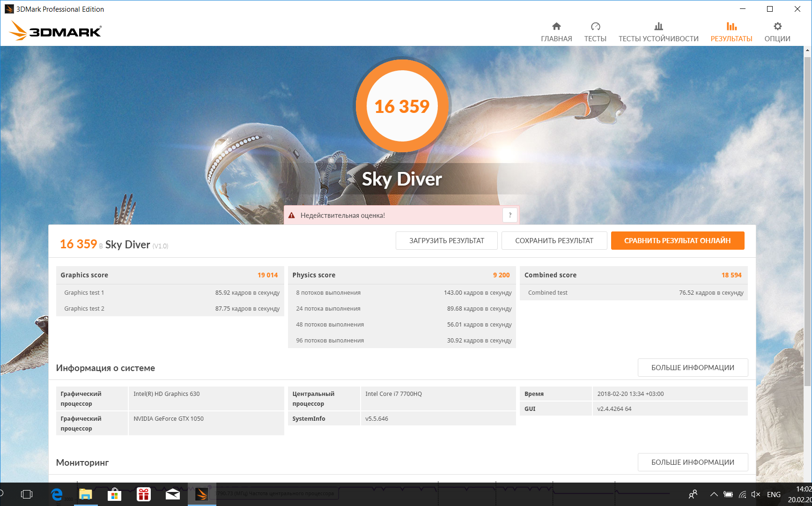
Task: Select the 8 потоков выполнения row
Action: click(402, 292)
